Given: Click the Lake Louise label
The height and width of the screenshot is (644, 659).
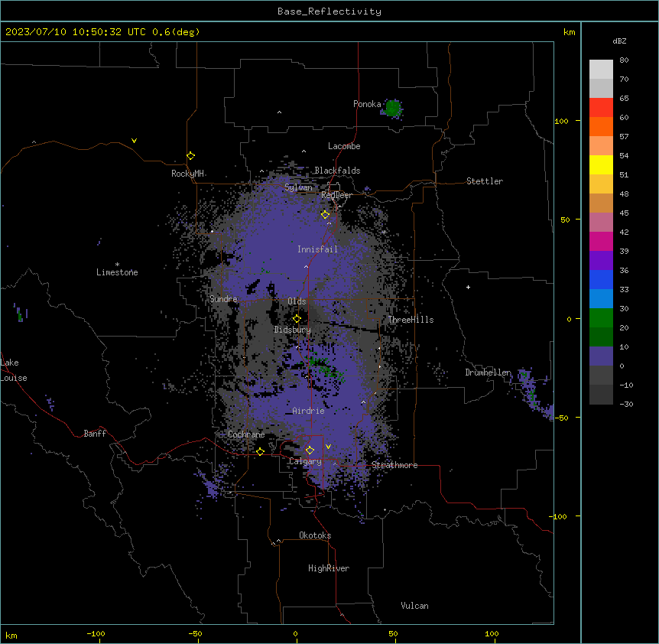Looking at the screenshot, I should pyautogui.click(x=14, y=370).
